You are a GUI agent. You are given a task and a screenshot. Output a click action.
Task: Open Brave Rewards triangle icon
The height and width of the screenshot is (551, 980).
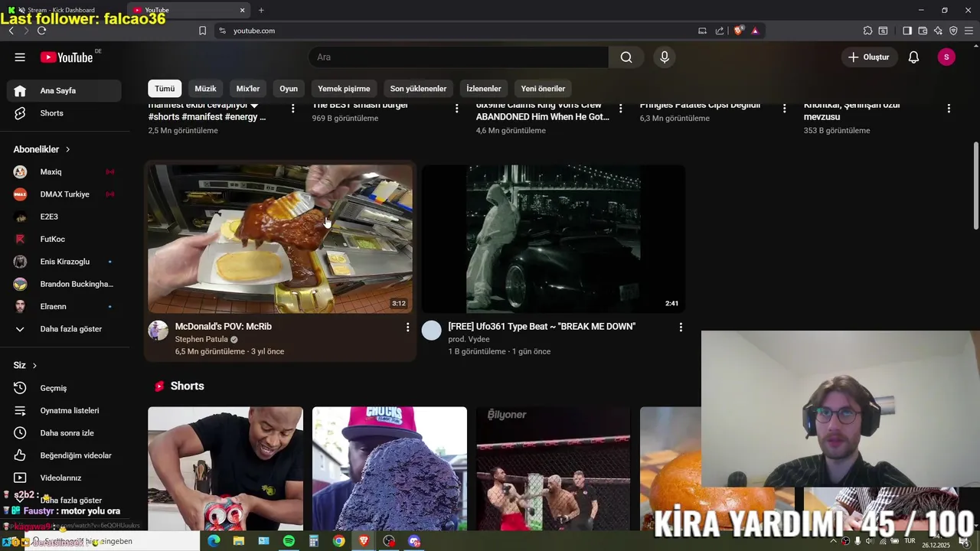coord(755,31)
